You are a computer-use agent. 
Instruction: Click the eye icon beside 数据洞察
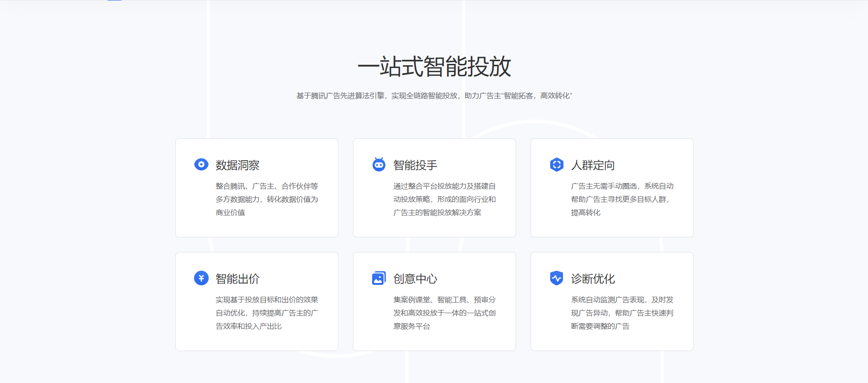[201, 164]
